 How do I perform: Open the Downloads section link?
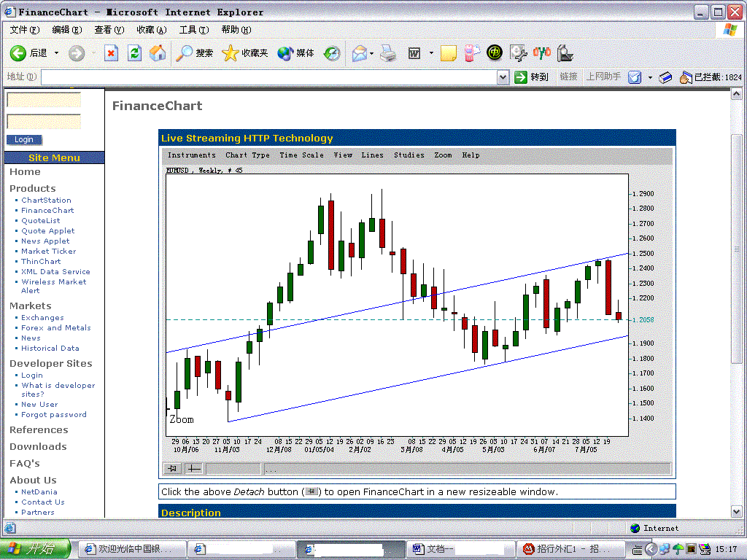click(x=38, y=447)
